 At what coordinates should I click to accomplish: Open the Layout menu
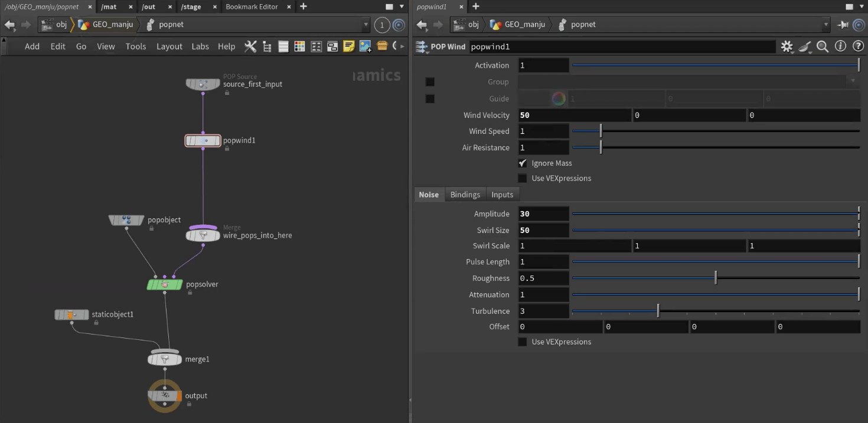pyautogui.click(x=169, y=47)
